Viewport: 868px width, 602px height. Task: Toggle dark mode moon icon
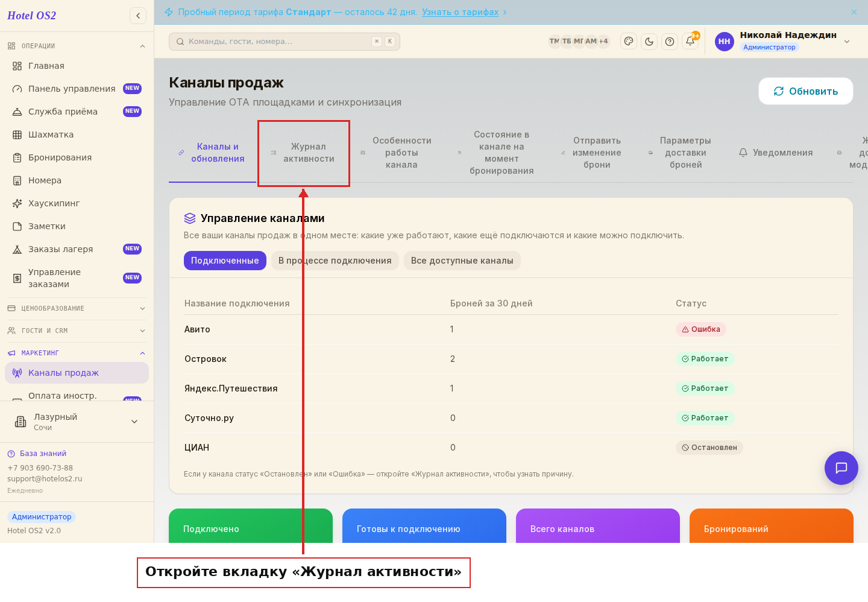click(649, 42)
